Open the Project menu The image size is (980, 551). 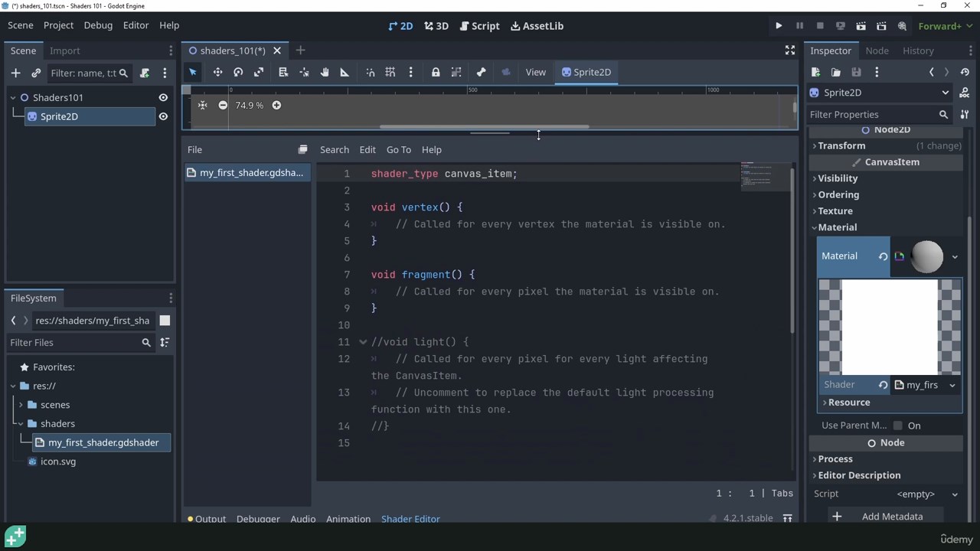tap(58, 25)
